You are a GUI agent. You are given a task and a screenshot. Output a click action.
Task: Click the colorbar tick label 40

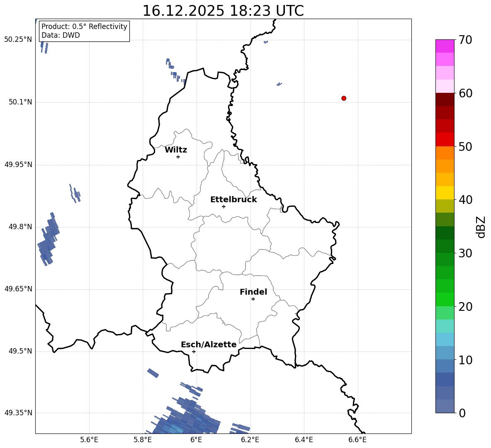click(465, 200)
